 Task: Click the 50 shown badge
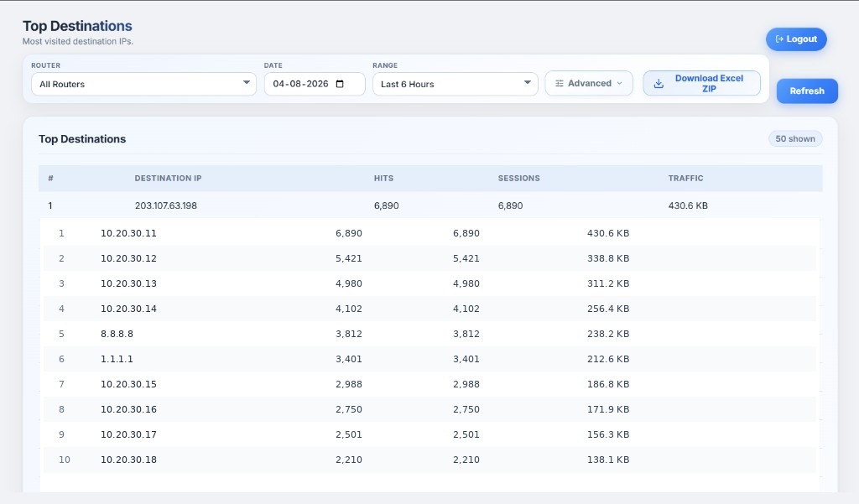click(x=795, y=138)
